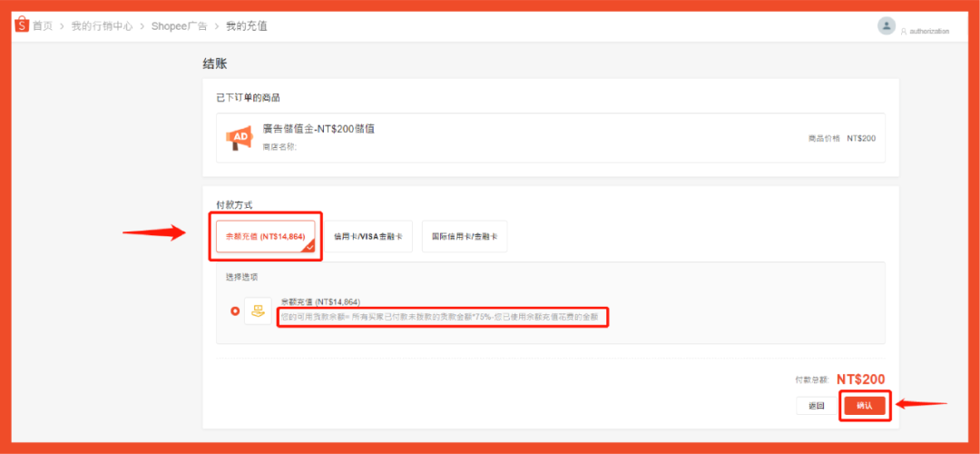The image size is (980, 454).
Task: Click the wallet icon beside 余额充值 option
Action: pyautogui.click(x=258, y=311)
